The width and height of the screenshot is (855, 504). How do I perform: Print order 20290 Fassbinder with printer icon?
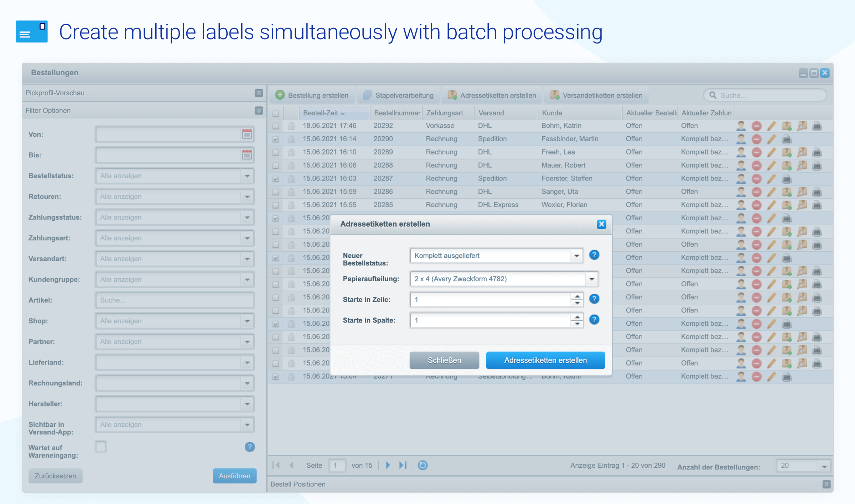click(x=787, y=139)
